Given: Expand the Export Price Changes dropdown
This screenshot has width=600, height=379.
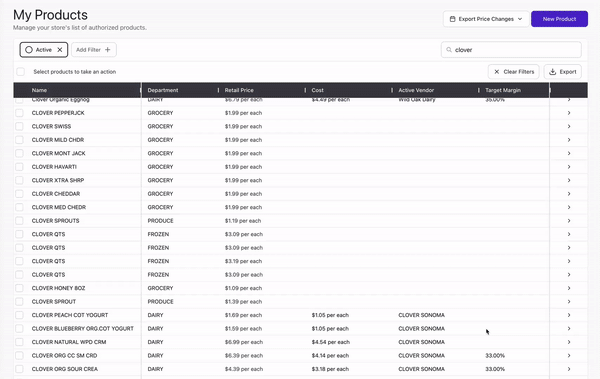Looking at the screenshot, I should (486, 19).
